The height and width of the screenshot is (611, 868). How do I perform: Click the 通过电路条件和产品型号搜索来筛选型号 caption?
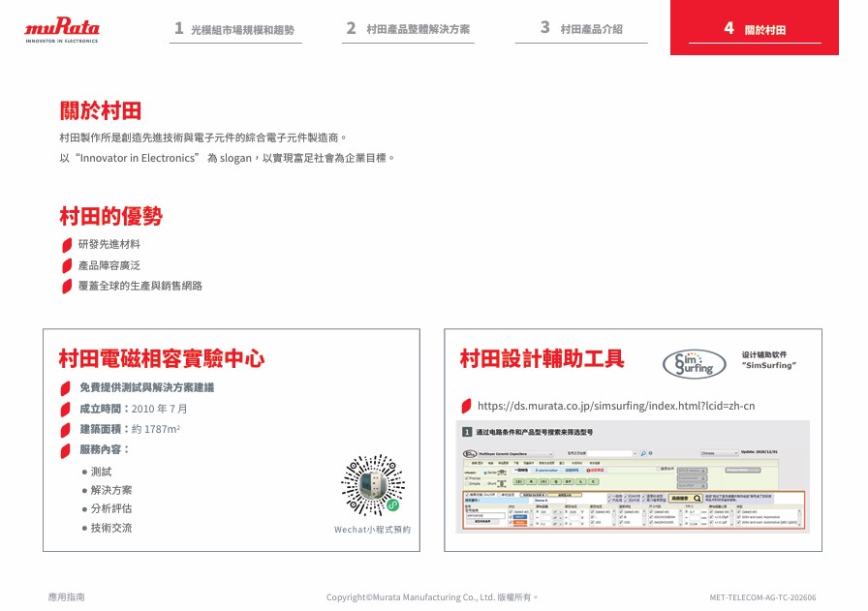[x=534, y=432]
